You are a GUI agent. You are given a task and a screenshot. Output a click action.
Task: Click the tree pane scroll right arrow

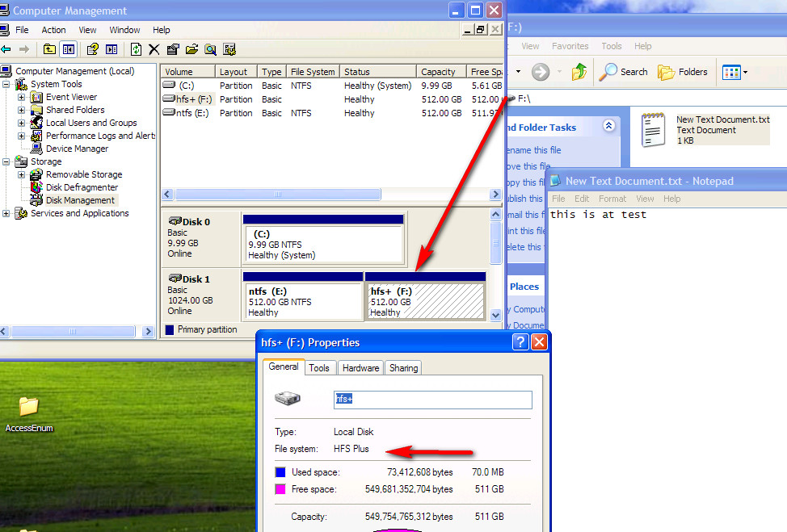click(148, 332)
